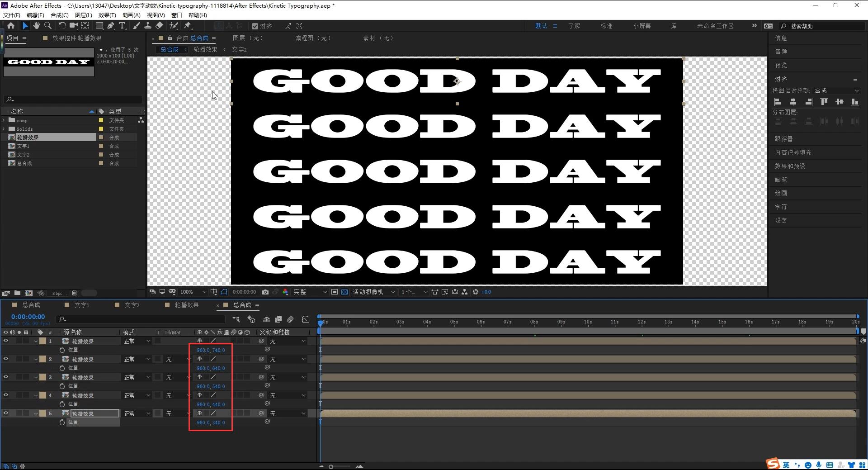
Task: Hide layer 5 轮播效果 with its eye
Action: [x=6, y=413]
